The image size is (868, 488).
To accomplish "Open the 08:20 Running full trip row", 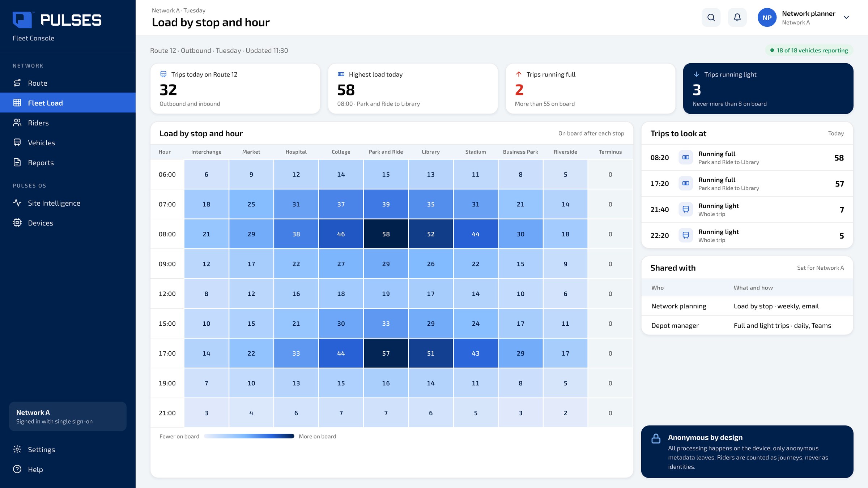I will 747,158.
